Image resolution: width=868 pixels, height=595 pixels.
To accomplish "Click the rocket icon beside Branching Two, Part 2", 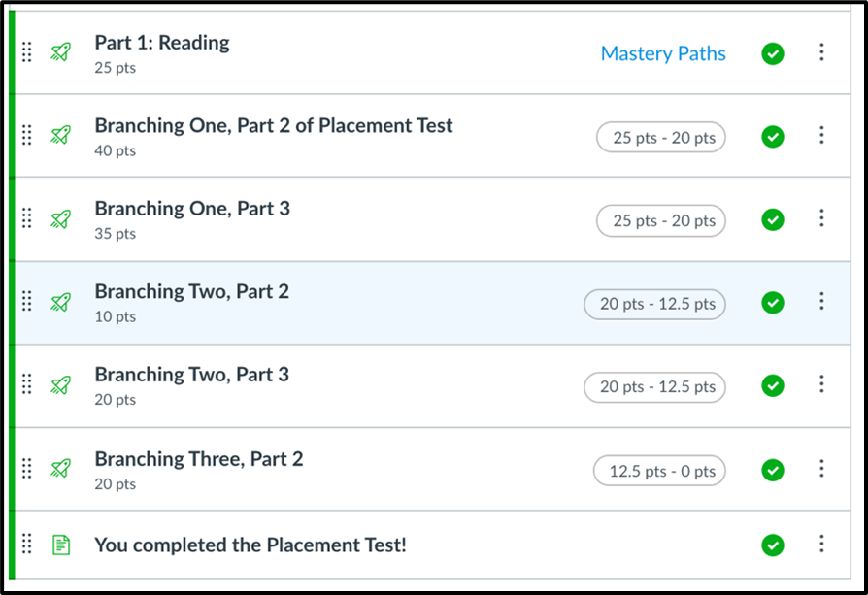I will coord(61,302).
